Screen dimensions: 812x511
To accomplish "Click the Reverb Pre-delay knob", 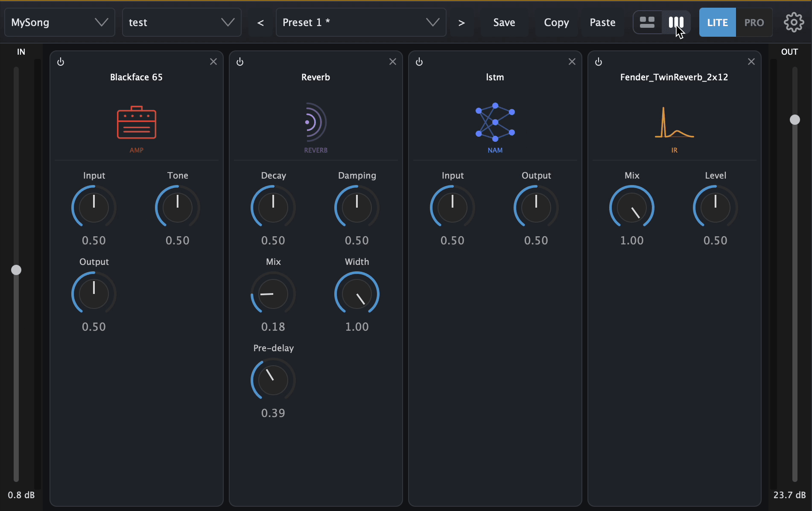I will coord(273,380).
